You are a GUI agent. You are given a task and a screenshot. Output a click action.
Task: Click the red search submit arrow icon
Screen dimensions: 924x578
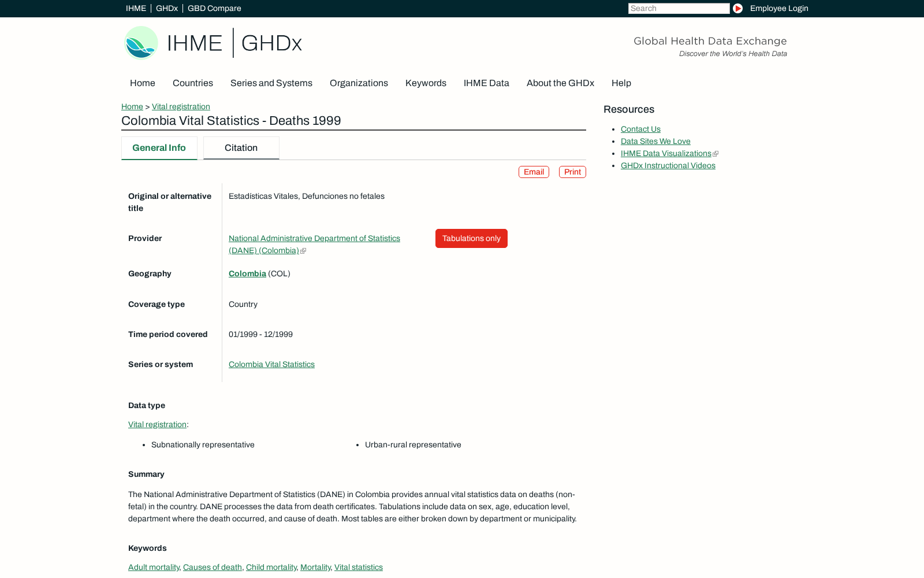pyautogui.click(x=737, y=8)
